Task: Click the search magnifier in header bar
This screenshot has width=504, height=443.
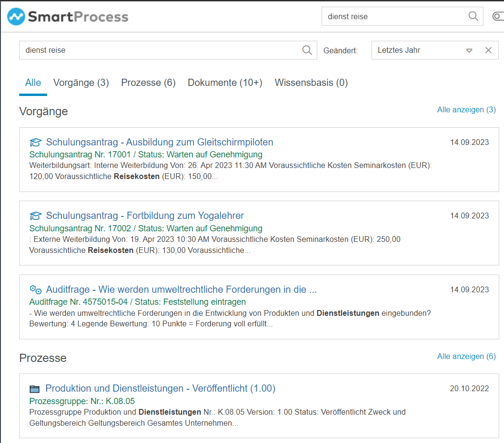Action: [473, 16]
